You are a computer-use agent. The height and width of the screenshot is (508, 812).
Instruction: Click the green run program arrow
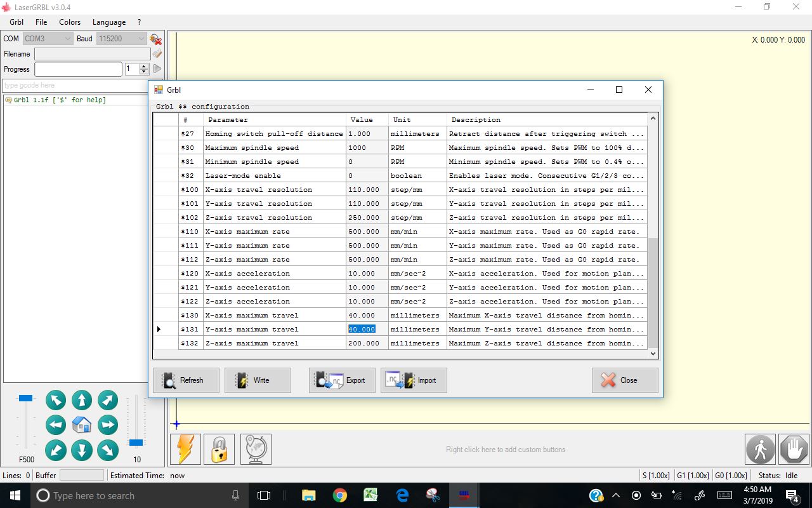click(x=157, y=69)
